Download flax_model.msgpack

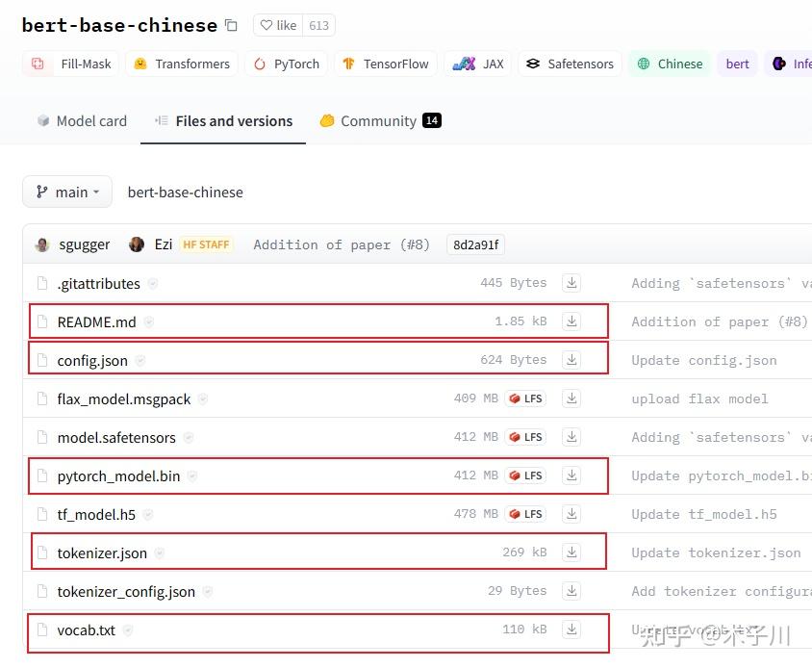point(571,398)
